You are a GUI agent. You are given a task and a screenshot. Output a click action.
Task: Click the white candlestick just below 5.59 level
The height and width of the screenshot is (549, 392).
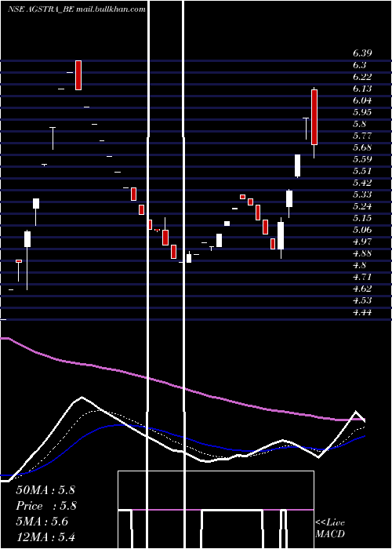click(x=297, y=165)
